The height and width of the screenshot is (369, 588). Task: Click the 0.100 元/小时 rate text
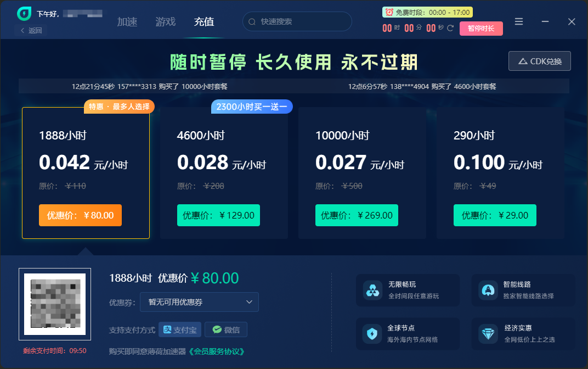498,163
